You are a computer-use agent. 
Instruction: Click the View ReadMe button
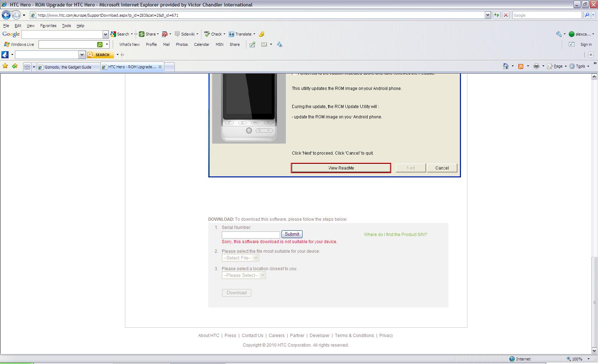[x=341, y=168]
